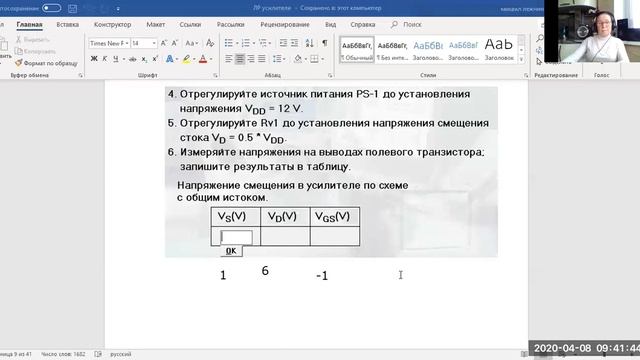
Task: Open font color dropdown arrow
Action: (x=211, y=59)
